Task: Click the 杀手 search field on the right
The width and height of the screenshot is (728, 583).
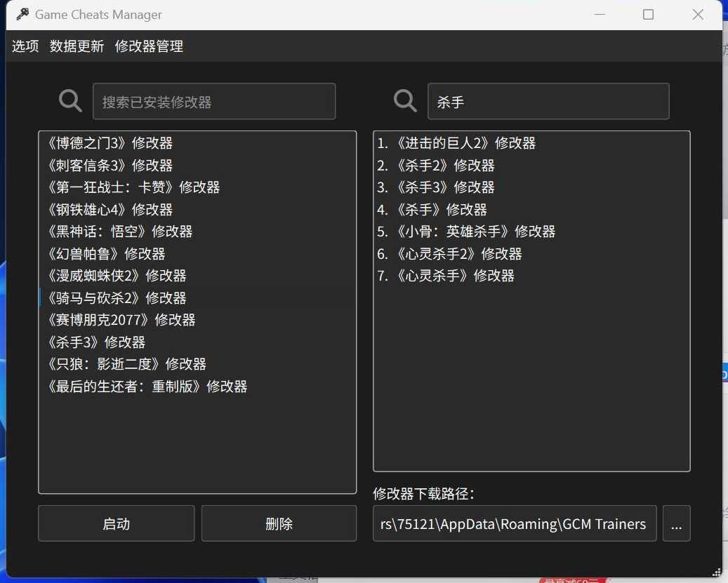Action: pos(548,100)
